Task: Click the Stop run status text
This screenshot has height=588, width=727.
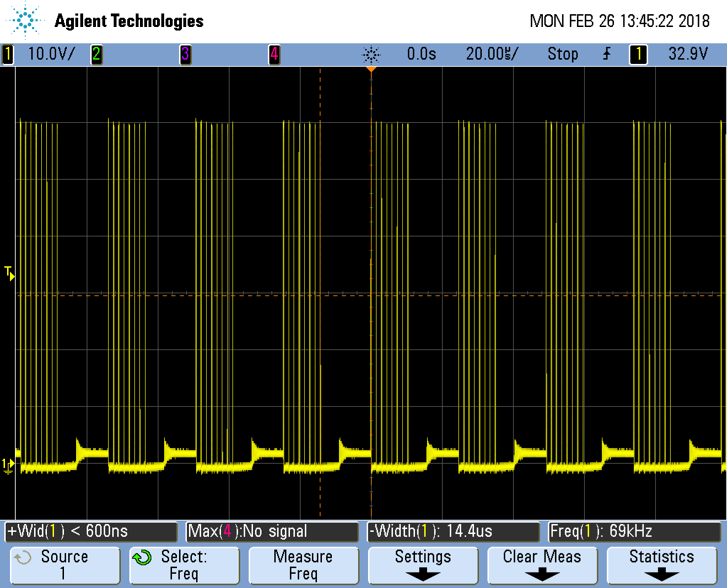Action: [562, 54]
